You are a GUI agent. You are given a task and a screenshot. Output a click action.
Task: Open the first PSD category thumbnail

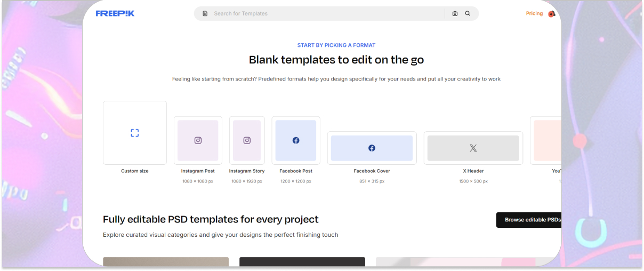coord(166,261)
